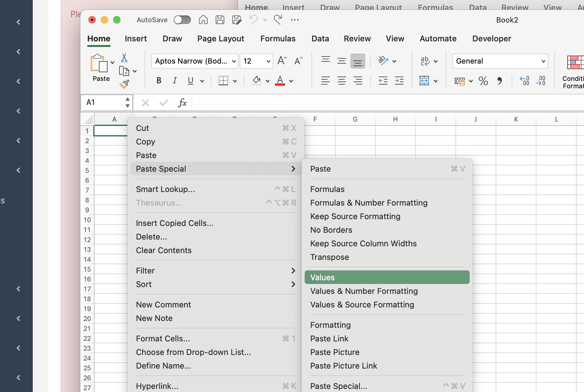Viewport: 584px width, 392px height.
Task: Click the Percent Style icon
Action: (x=483, y=81)
